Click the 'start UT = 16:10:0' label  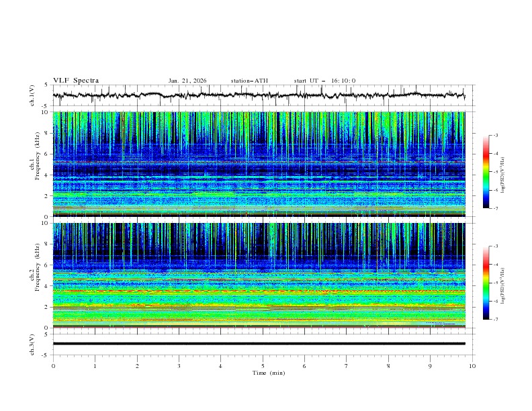[324, 81]
